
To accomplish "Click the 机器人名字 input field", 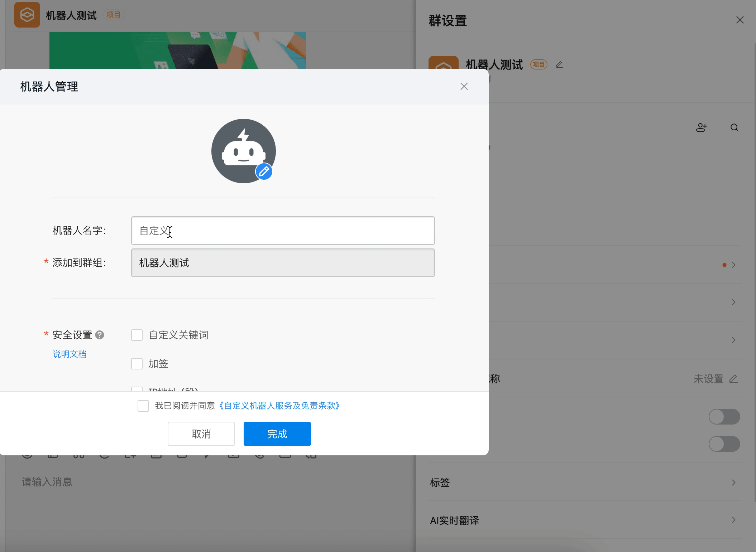I will 283,231.
